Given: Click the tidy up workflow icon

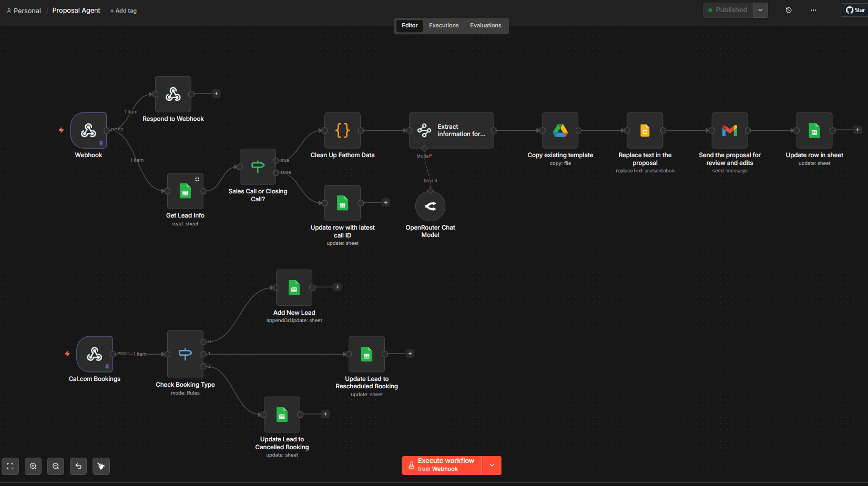Looking at the screenshot, I should coord(101,466).
